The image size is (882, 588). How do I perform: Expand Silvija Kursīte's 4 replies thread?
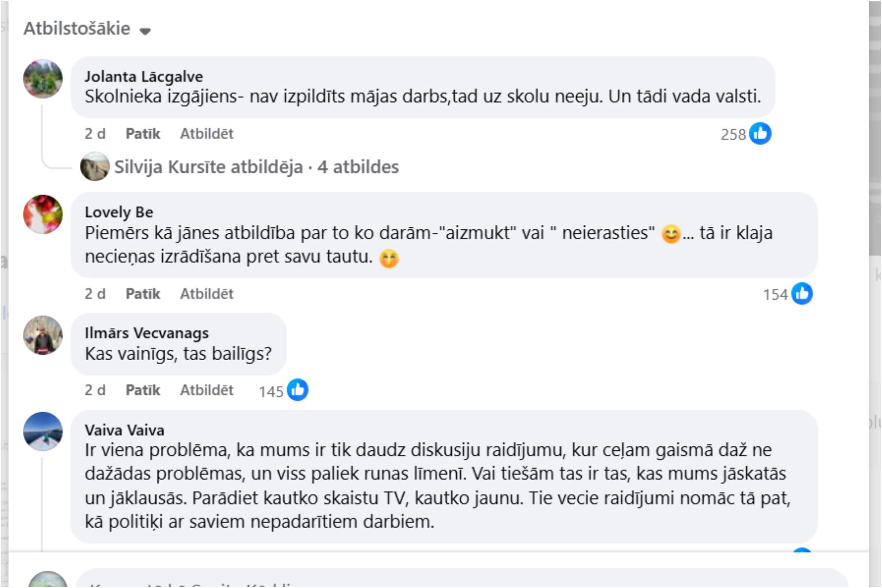click(256, 167)
